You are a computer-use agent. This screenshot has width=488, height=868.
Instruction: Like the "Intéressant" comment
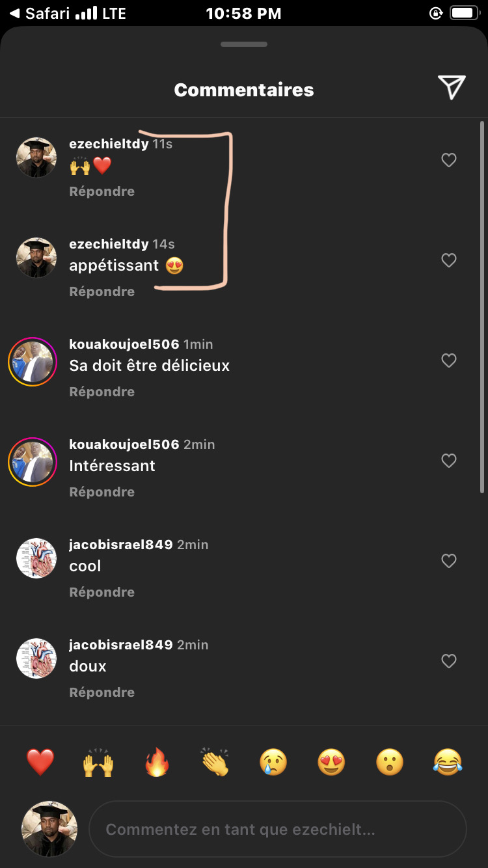[x=449, y=461]
